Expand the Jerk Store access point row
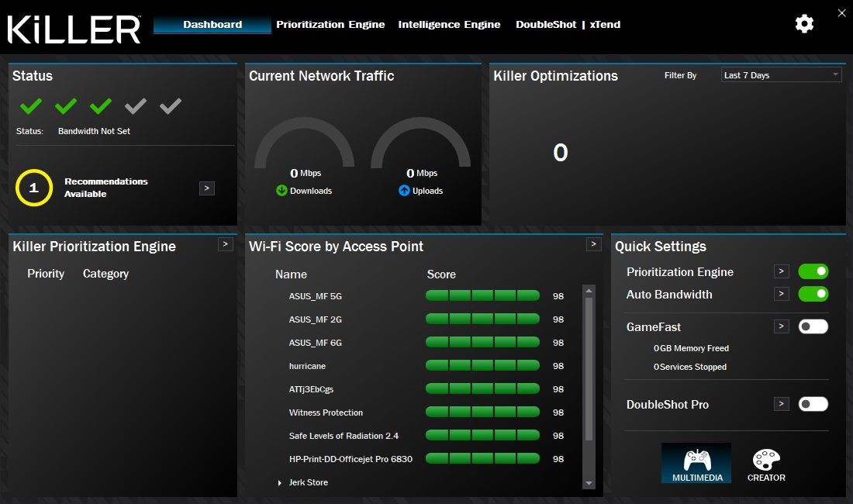Screen dimensions: 853x504 coord(280,483)
